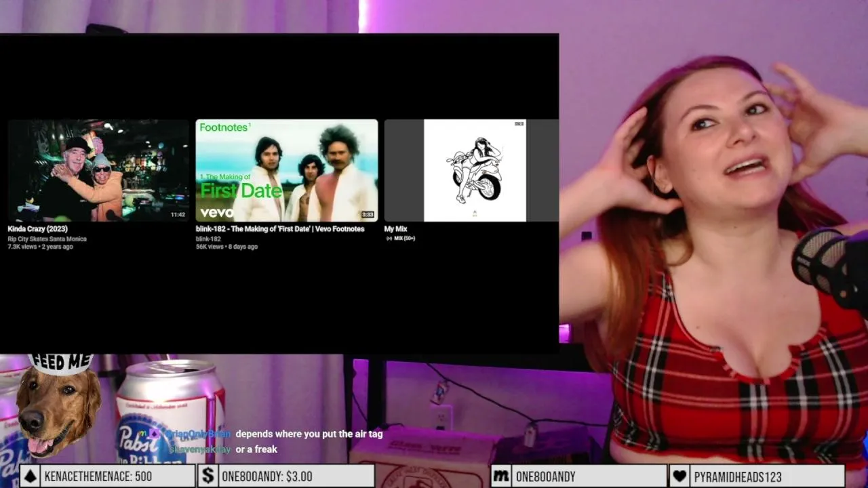Open the Kinda Crazy (2023) video thumbnail
This screenshot has height=488, width=868.
(x=98, y=171)
